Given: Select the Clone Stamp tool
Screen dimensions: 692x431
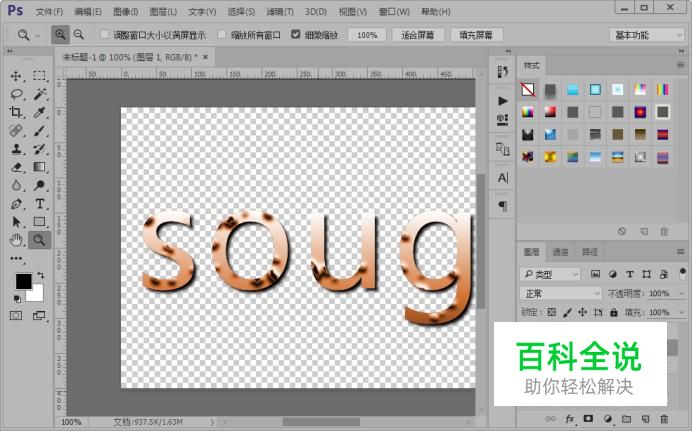Looking at the screenshot, I should click(x=16, y=149).
